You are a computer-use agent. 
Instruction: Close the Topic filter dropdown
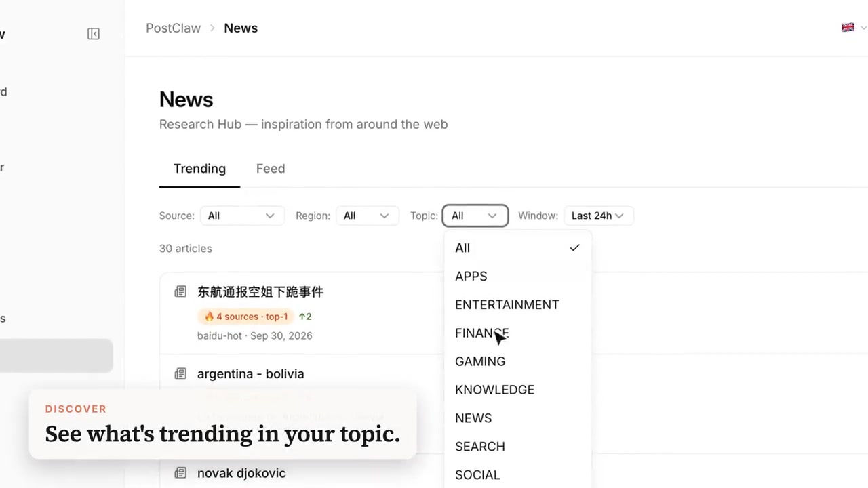475,216
